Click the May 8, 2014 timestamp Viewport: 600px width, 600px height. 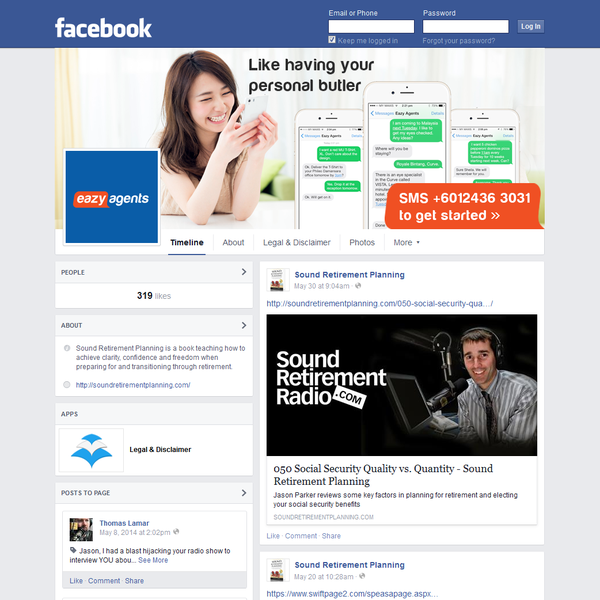(x=135, y=532)
